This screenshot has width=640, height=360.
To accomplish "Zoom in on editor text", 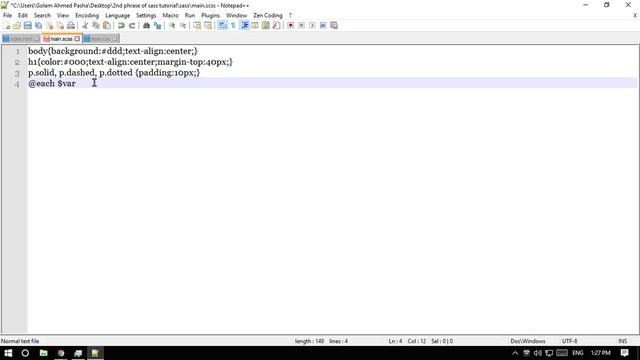I will (172, 25).
